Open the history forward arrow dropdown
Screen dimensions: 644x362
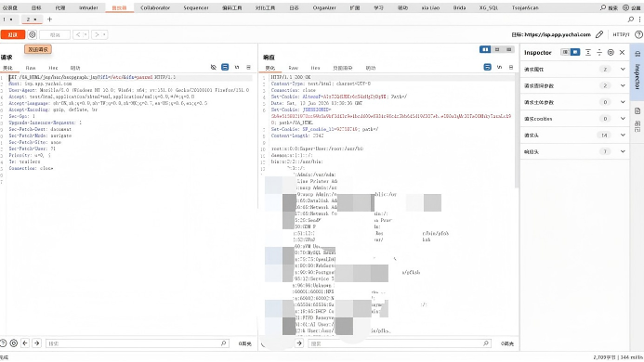point(105,35)
